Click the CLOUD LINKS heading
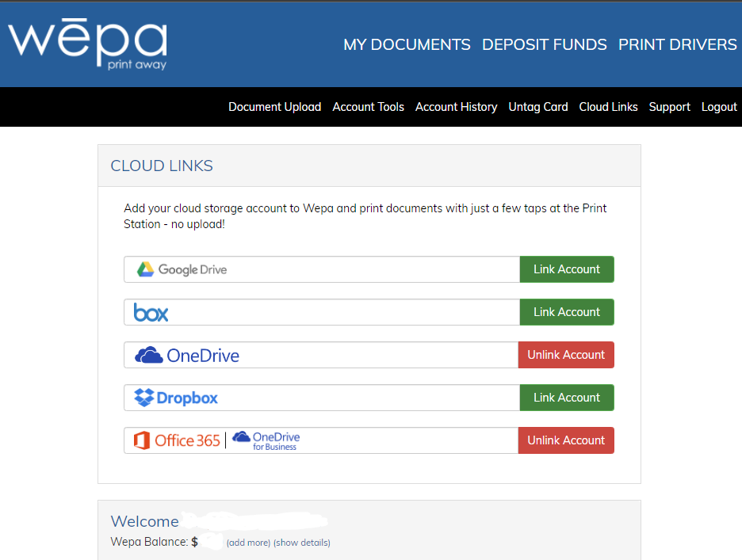This screenshot has height=560, width=742. (x=162, y=166)
